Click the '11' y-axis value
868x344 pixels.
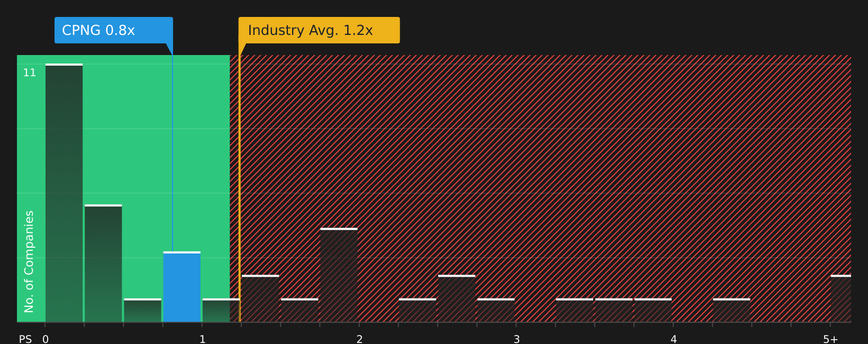click(30, 73)
